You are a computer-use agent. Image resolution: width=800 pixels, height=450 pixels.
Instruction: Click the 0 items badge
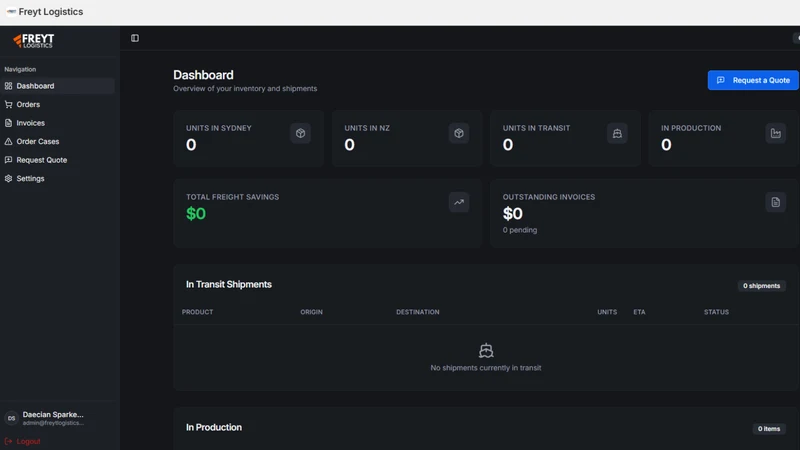769,429
